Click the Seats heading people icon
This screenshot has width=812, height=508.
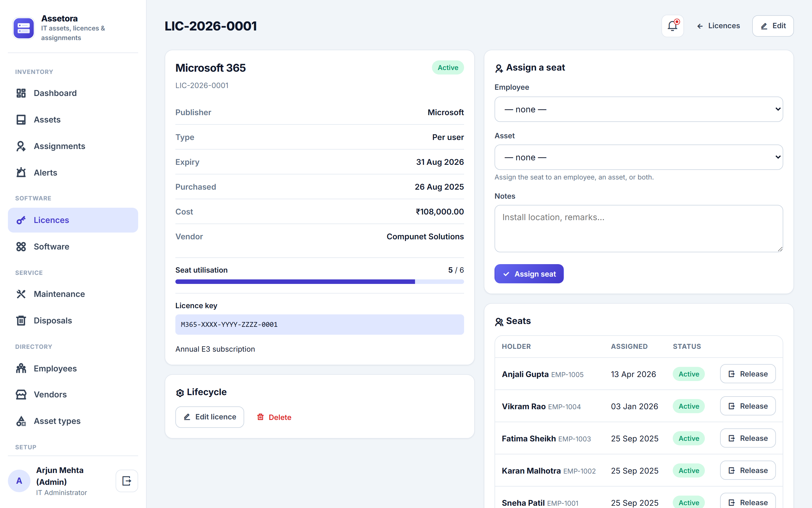coord(499,322)
